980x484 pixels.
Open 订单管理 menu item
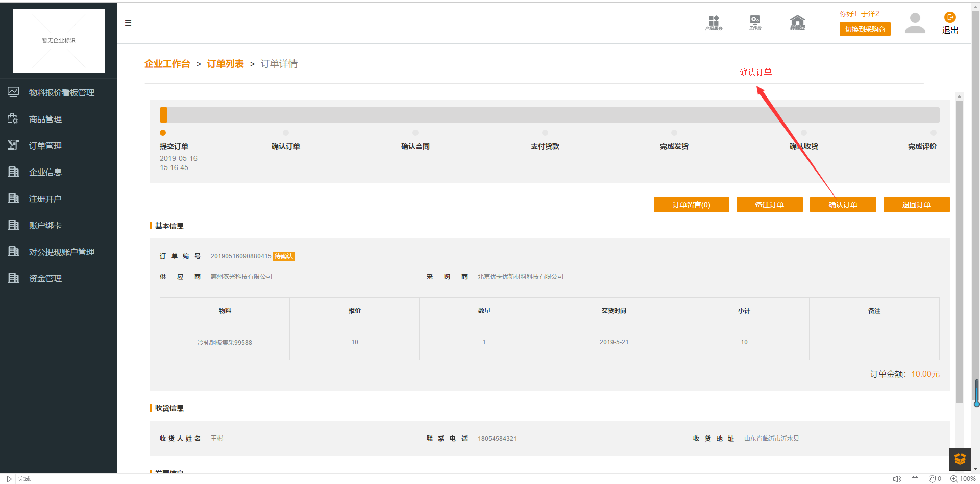[x=45, y=146]
